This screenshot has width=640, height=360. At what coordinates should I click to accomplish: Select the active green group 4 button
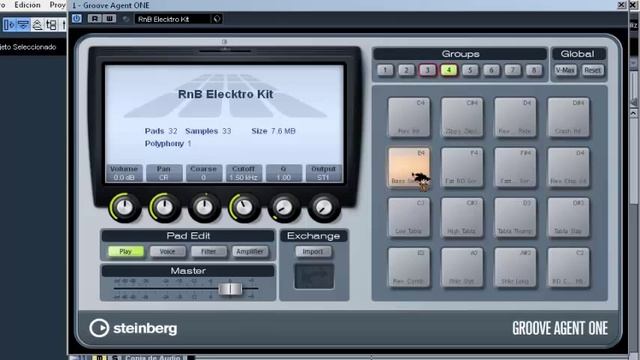449,70
